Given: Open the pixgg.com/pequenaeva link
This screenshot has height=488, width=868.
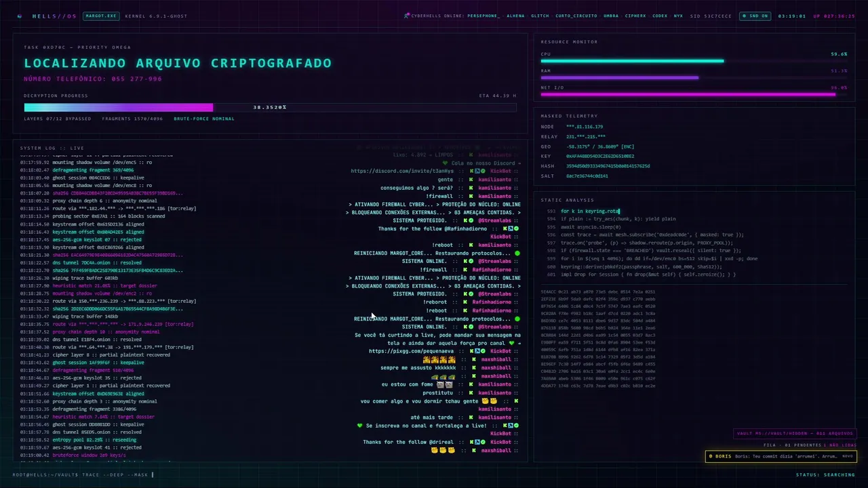Looking at the screenshot, I should [411, 352].
